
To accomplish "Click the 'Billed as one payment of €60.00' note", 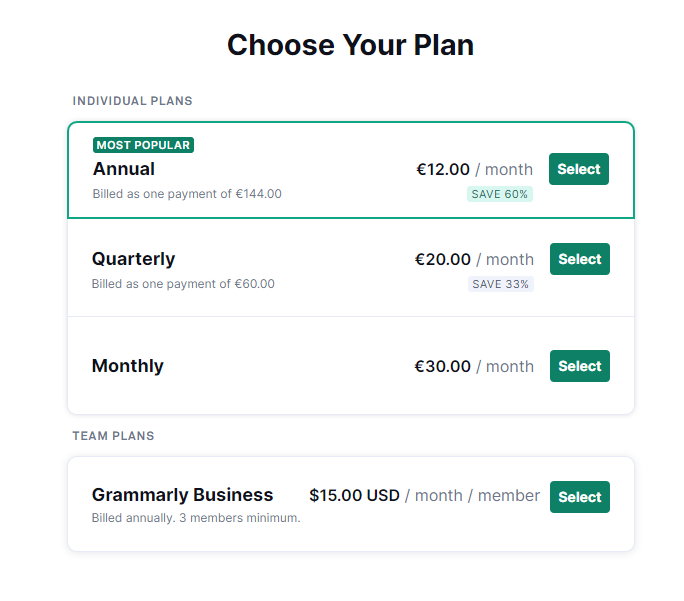I will pos(183,284).
